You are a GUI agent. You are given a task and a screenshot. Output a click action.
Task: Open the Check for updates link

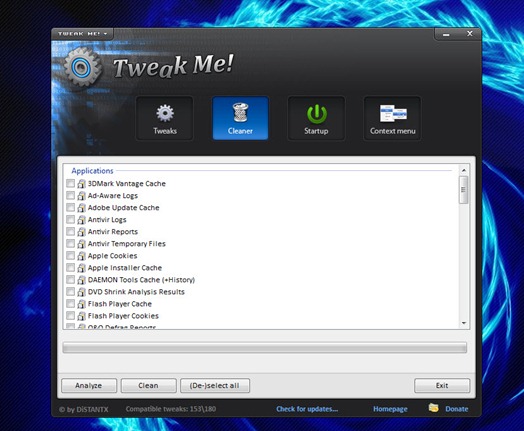pos(307,409)
